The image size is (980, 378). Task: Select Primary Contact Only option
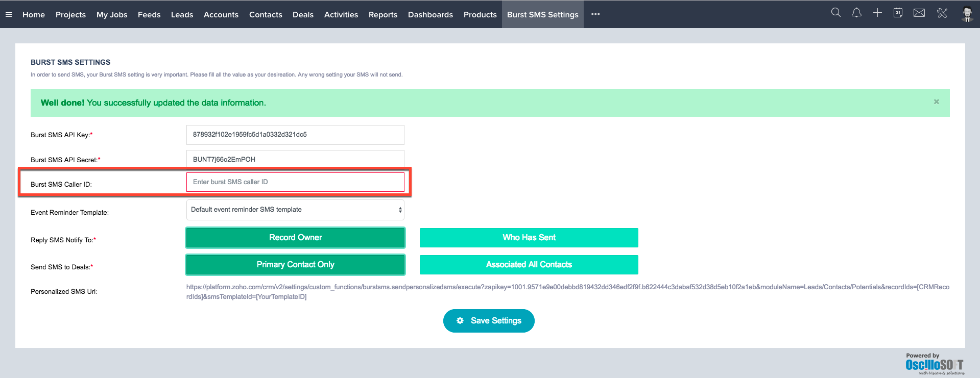[295, 265]
